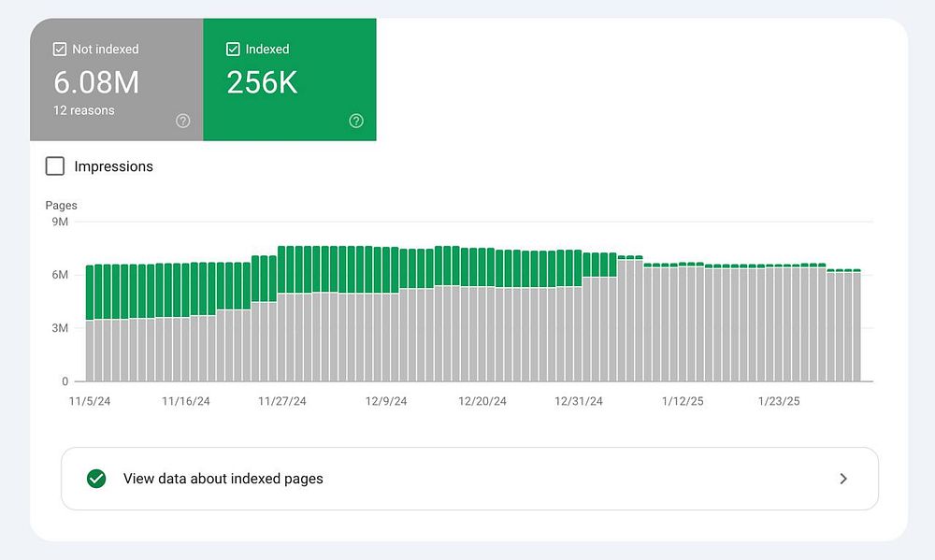
Task: Click the 11/27/24 date label
Action: point(282,401)
